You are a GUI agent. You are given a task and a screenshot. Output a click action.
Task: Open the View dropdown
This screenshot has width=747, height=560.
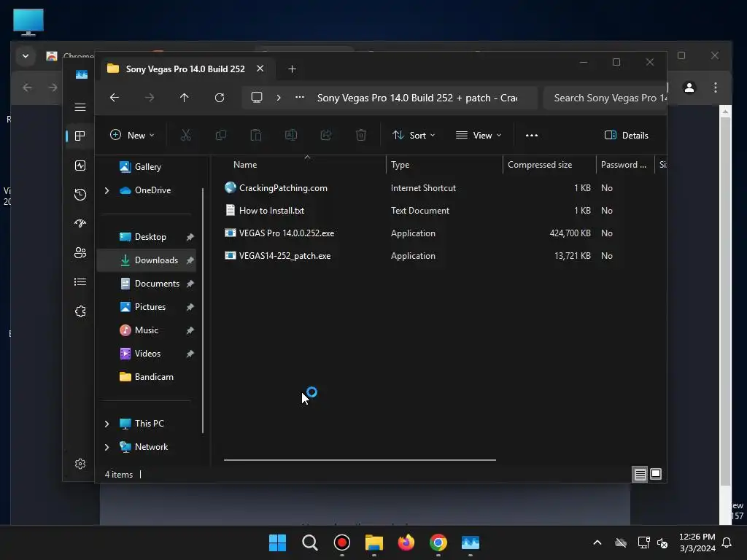coord(479,135)
